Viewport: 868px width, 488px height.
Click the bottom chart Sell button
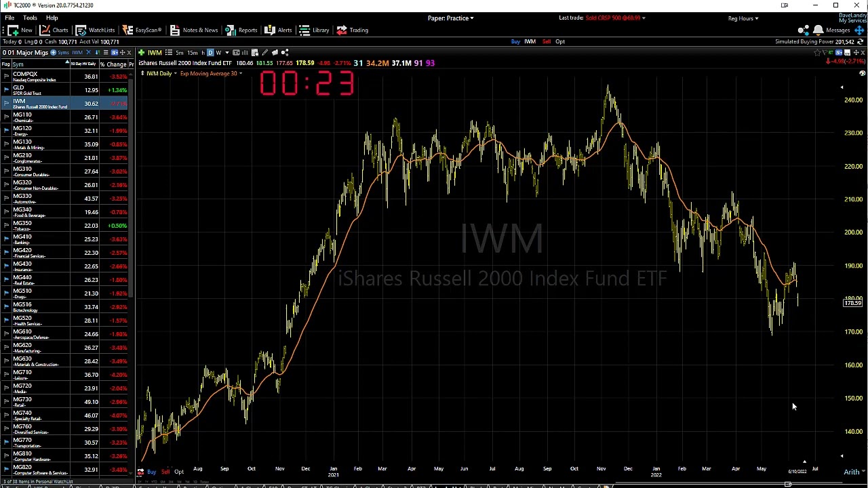click(165, 472)
